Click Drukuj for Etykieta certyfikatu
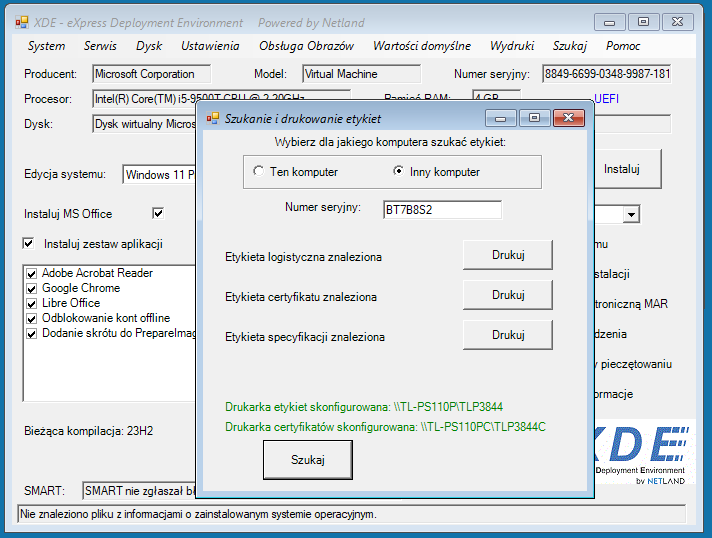 507,295
